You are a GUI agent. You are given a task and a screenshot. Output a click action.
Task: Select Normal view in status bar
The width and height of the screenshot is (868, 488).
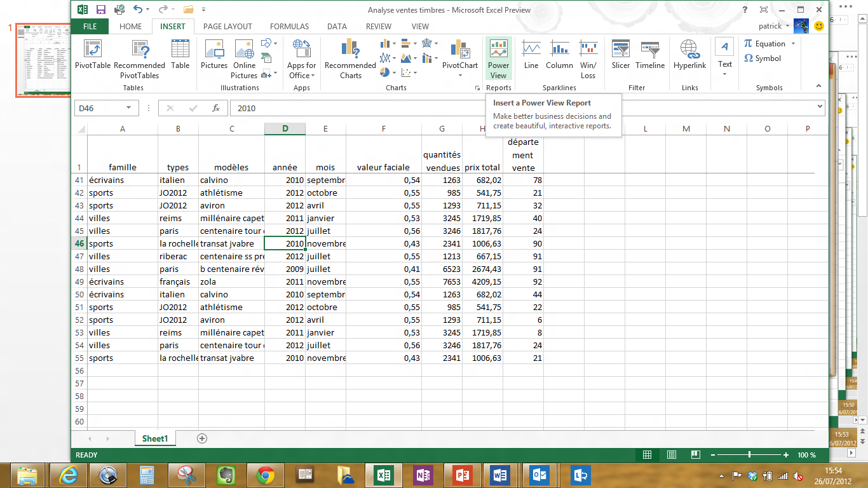(647, 455)
